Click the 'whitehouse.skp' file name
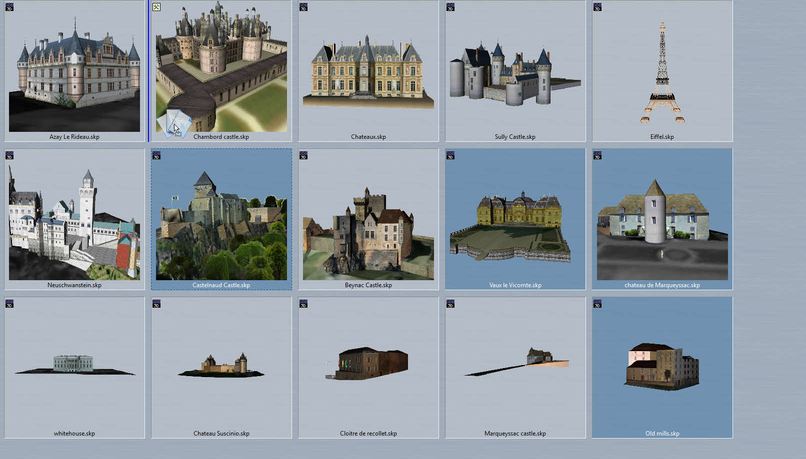The image size is (806, 459). (x=75, y=433)
